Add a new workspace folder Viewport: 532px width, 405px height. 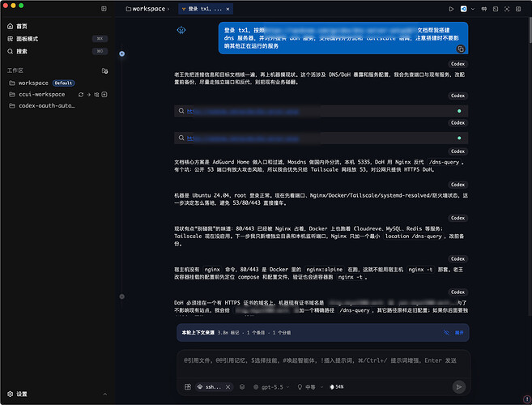tap(104, 70)
